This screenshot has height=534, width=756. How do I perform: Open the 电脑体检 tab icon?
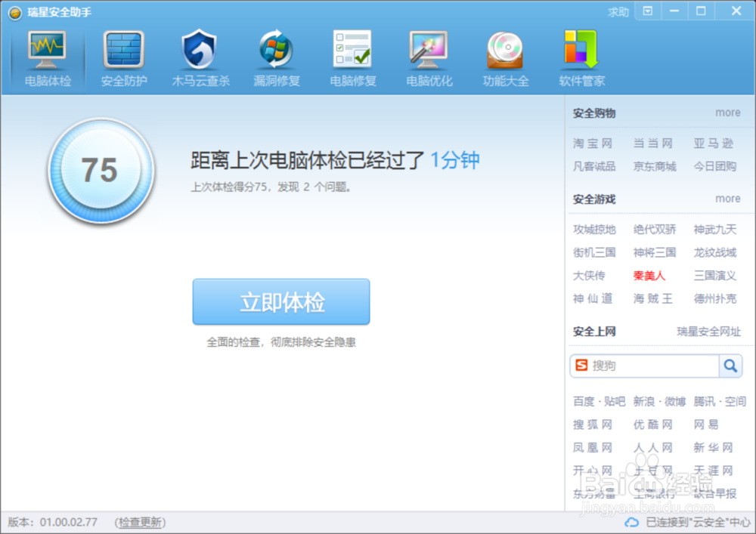(47, 50)
